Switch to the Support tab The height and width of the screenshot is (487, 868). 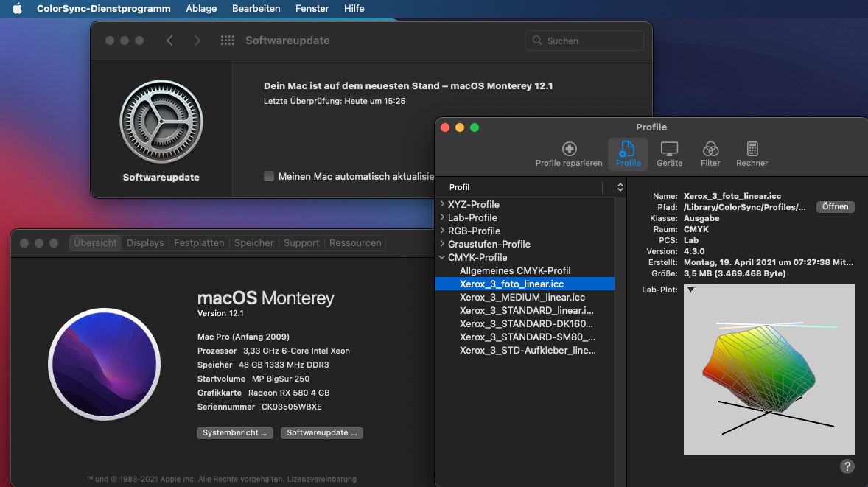tap(301, 242)
